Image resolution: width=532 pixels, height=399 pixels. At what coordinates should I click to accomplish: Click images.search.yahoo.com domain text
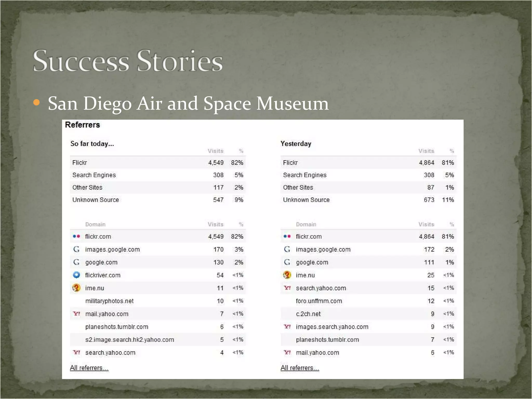[332, 327]
